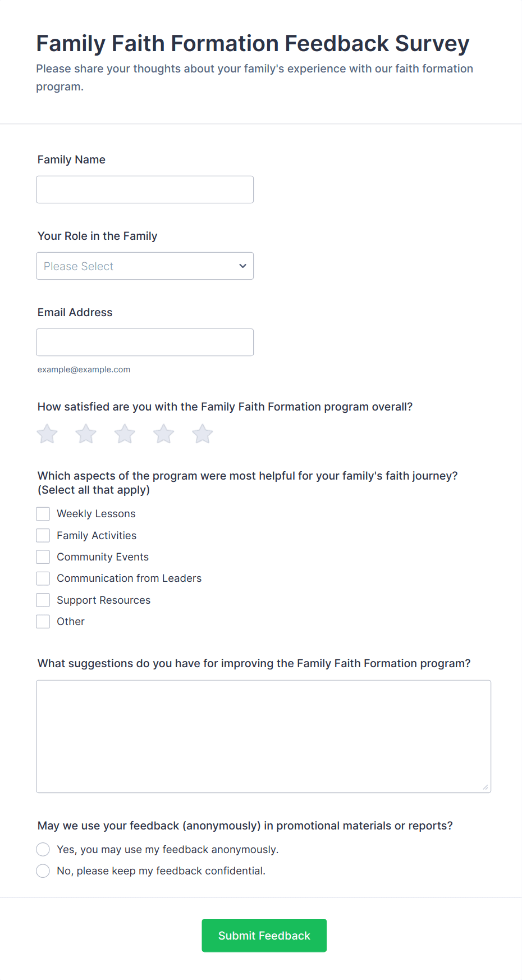Select Communication from Leaders checkbox
Image resolution: width=522 pixels, height=980 pixels.
pyautogui.click(x=43, y=578)
